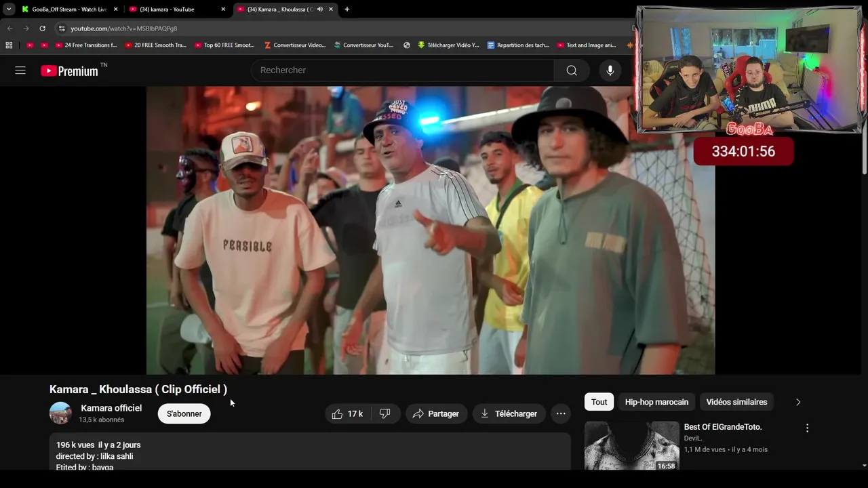Viewport: 868px width, 488px height.
Task: Open the DeviL. channel name
Action: pos(693,439)
